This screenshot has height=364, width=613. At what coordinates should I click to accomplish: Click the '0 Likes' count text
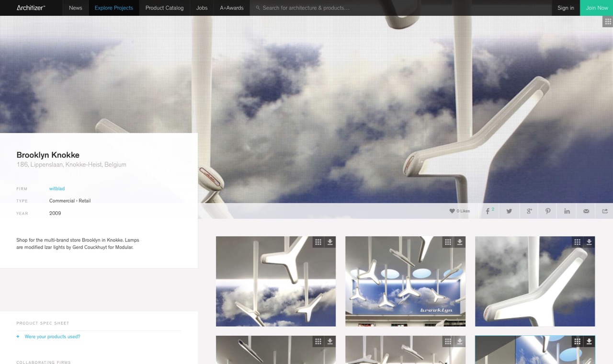tap(463, 211)
